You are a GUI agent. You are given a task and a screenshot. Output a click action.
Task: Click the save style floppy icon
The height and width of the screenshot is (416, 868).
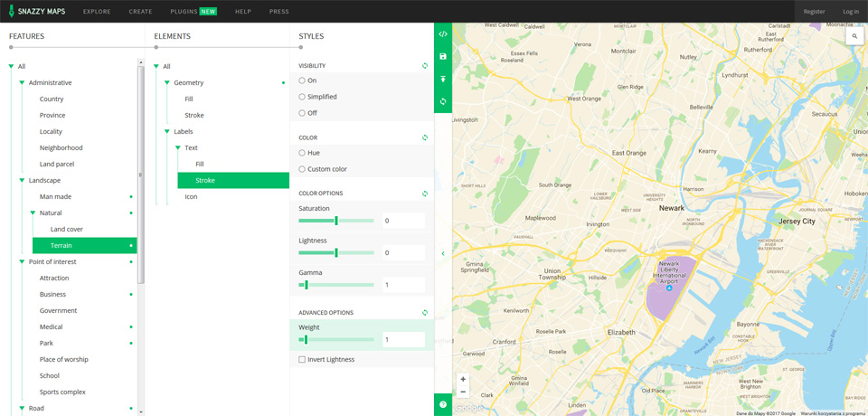tap(443, 56)
